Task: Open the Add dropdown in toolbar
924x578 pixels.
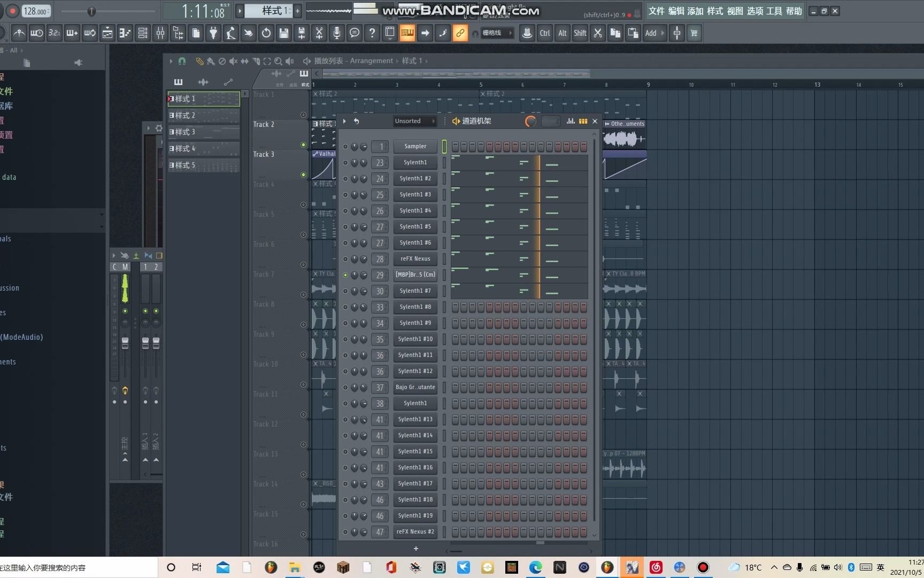Action: [x=654, y=33]
